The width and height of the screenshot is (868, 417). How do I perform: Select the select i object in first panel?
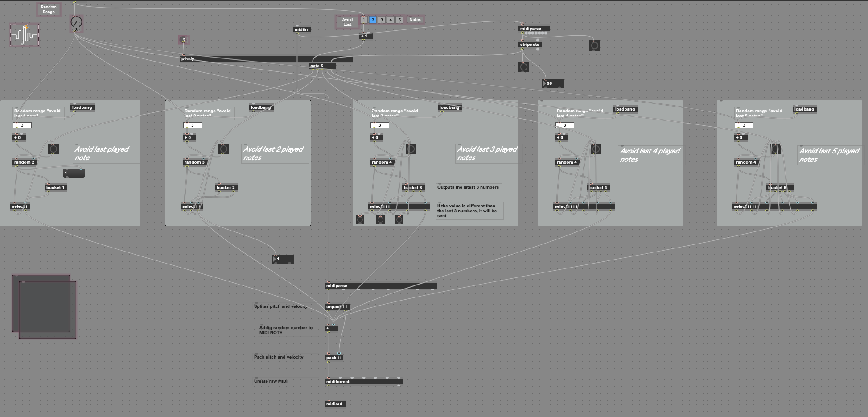(x=21, y=206)
